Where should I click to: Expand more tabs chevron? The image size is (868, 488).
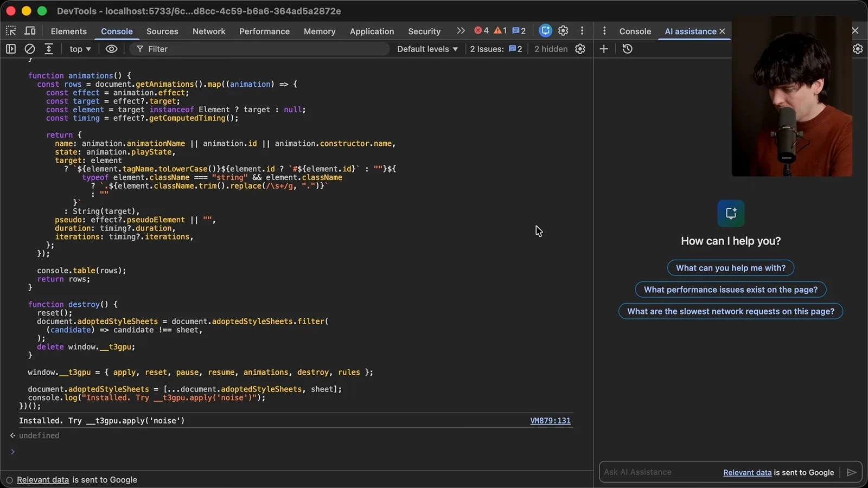click(x=461, y=31)
